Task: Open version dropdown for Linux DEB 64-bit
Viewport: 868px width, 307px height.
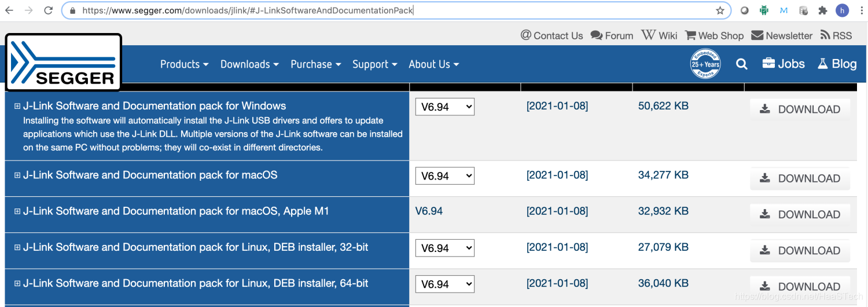Action: click(444, 284)
